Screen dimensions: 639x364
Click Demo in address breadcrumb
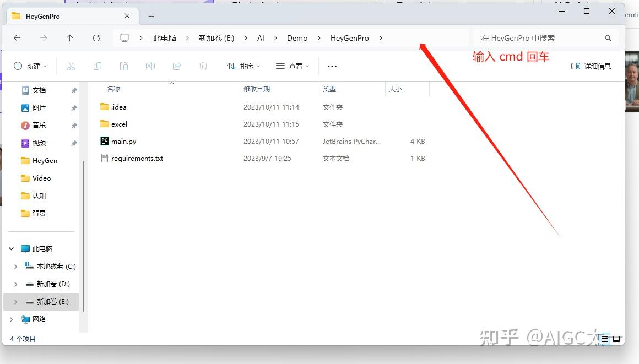tap(297, 38)
